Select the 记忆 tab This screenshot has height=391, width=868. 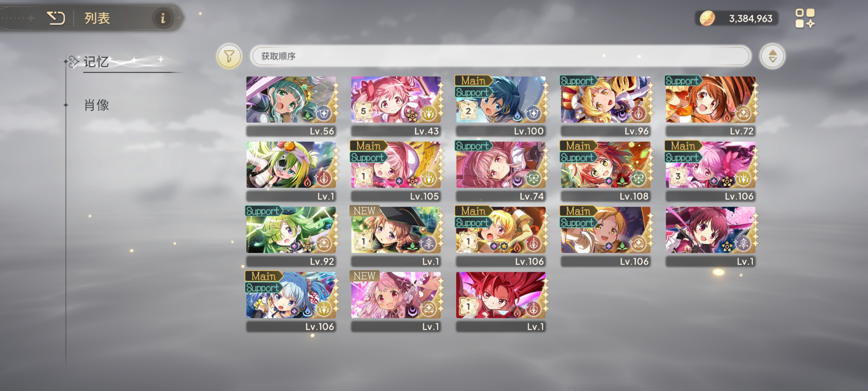point(96,62)
